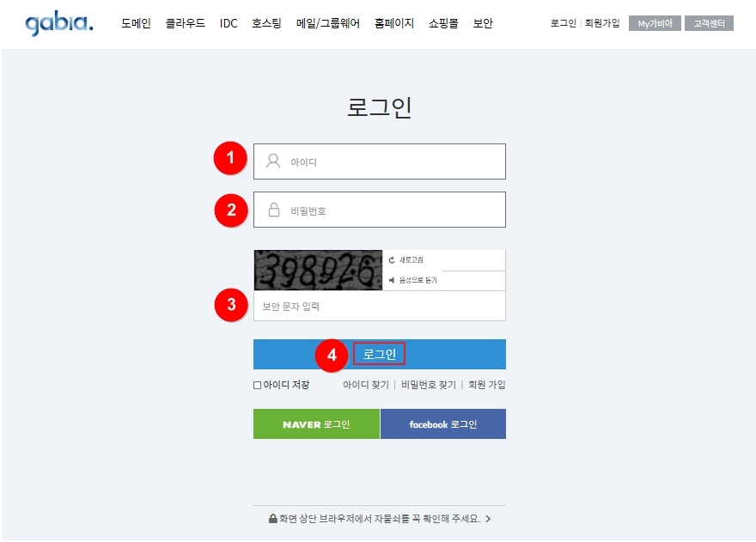Open the My가비아 button
The width and height of the screenshot is (756, 542).
click(655, 23)
